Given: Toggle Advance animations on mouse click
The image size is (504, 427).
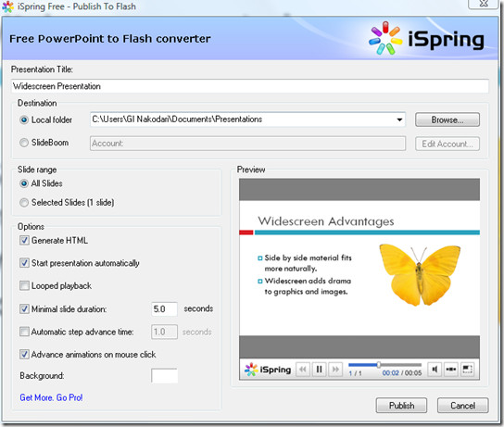Looking at the screenshot, I should tap(24, 355).
